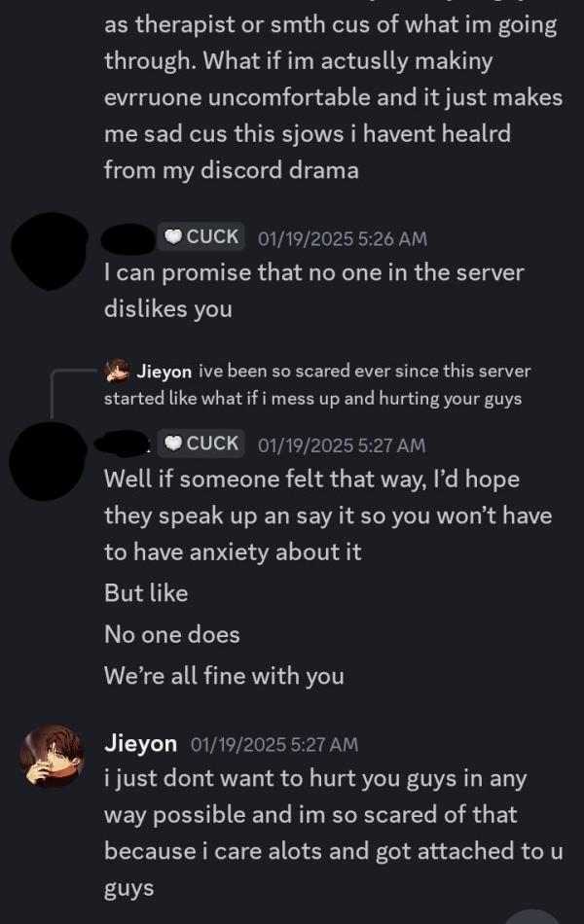Screen dimensions: 584x924
Task: Click the small Jieyon avatar in reply preview
Action: (x=117, y=371)
